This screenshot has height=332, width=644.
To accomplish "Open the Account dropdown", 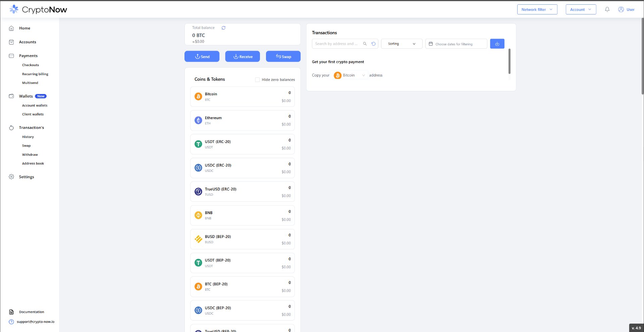I will [581, 9].
